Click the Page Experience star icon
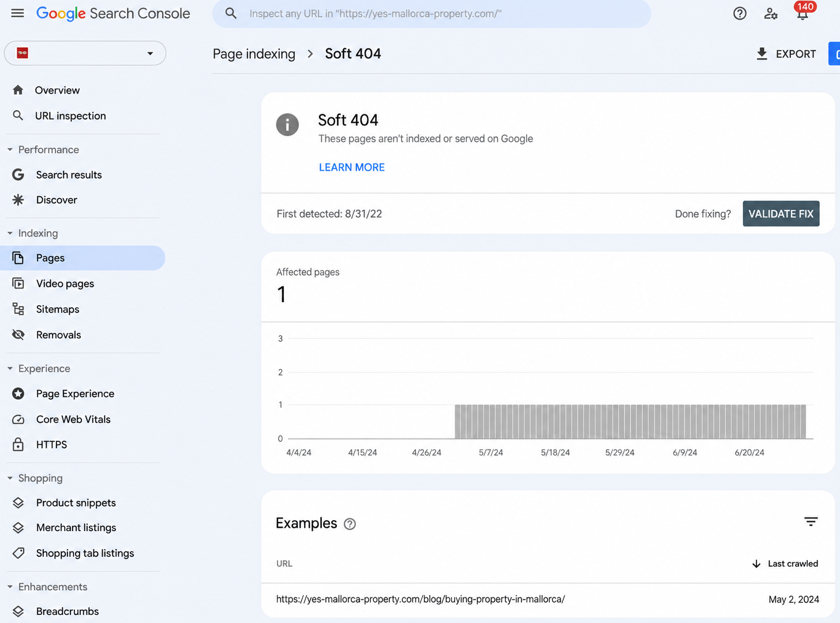Image resolution: width=840 pixels, height=623 pixels. (18, 393)
